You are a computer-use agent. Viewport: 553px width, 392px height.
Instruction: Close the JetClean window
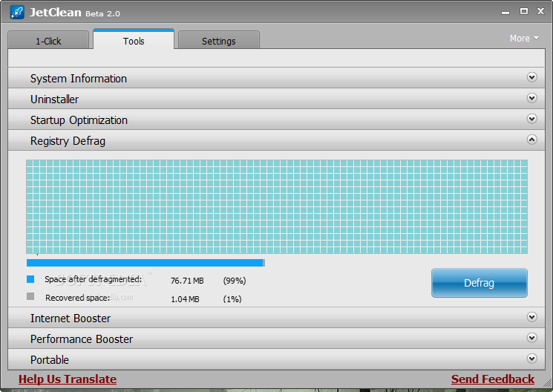click(540, 11)
